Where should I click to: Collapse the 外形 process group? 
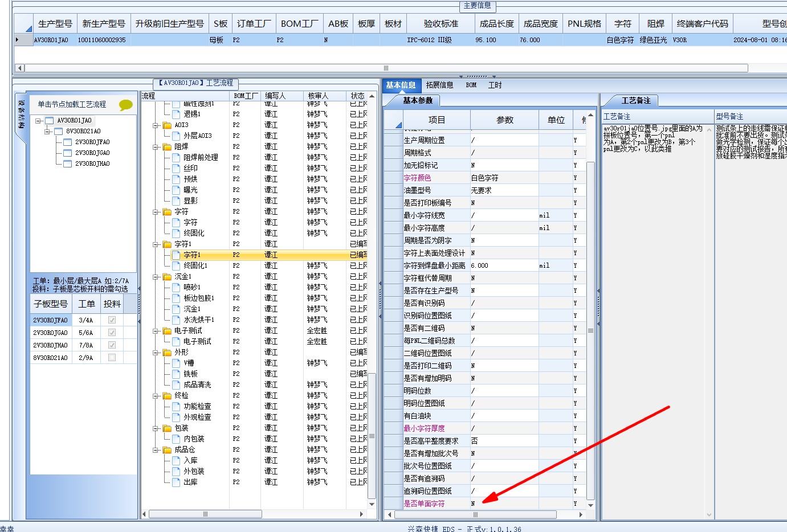(x=156, y=353)
